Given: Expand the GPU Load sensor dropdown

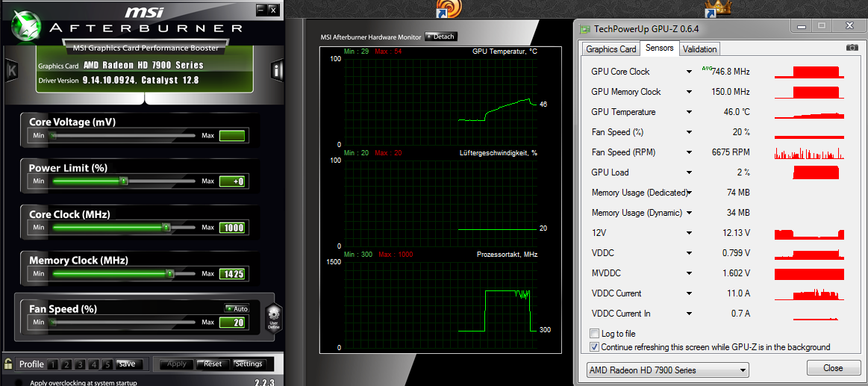Looking at the screenshot, I should (x=689, y=172).
